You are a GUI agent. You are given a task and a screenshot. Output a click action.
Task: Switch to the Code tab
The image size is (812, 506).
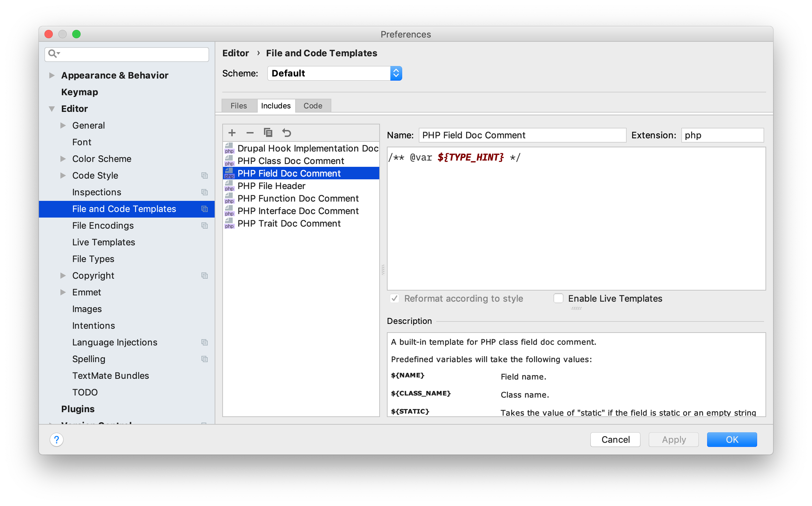[x=313, y=106]
